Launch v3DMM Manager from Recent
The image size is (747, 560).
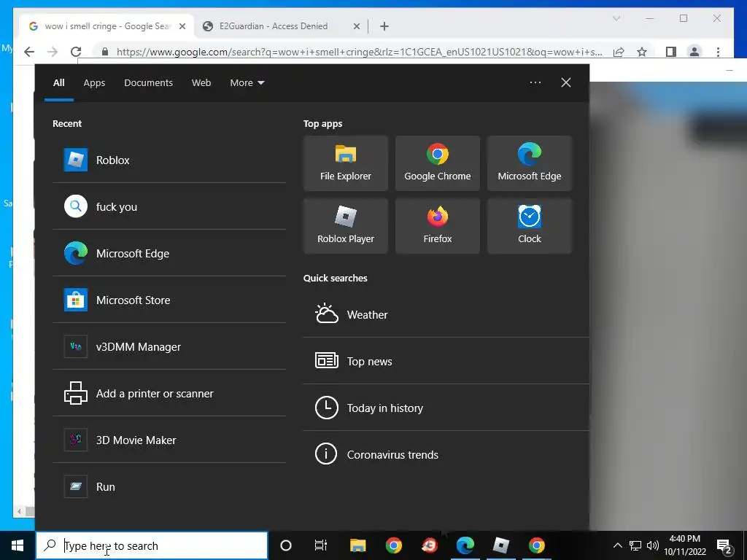pyautogui.click(x=169, y=346)
